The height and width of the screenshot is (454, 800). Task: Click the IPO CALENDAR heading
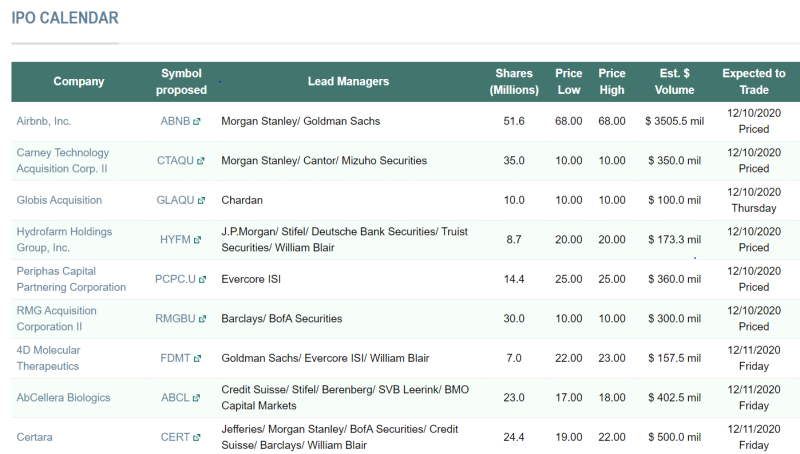65,18
